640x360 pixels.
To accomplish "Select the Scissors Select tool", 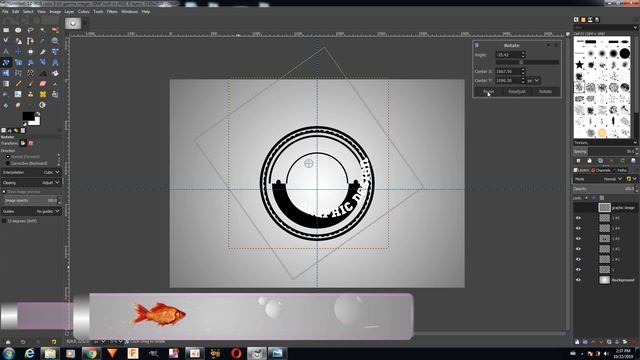I will pyautogui.click(x=6, y=41).
